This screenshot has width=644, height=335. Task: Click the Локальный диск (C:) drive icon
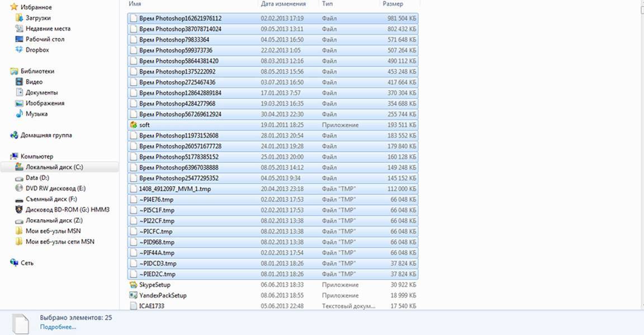click(x=19, y=167)
